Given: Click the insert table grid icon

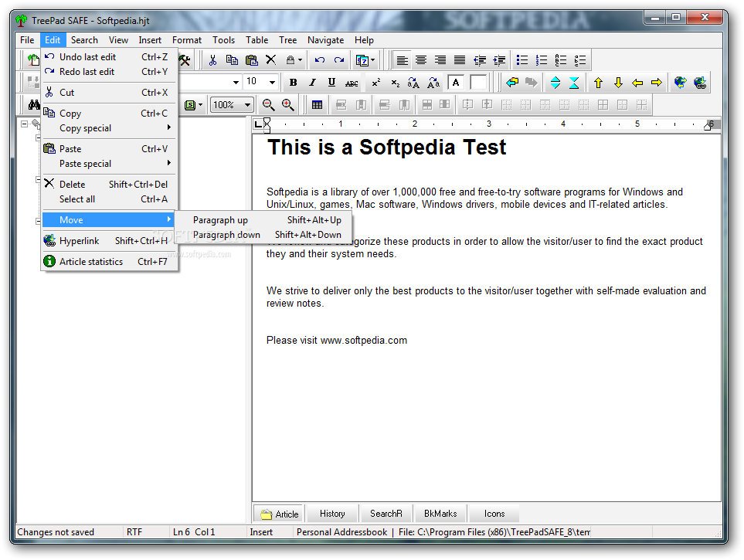Looking at the screenshot, I should pos(317,105).
